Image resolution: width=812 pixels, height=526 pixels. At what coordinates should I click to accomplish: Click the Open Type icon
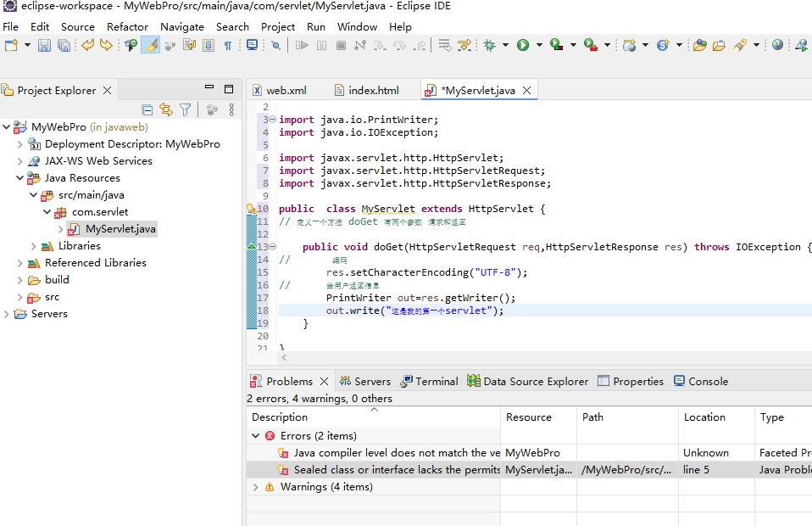(x=700, y=46)
